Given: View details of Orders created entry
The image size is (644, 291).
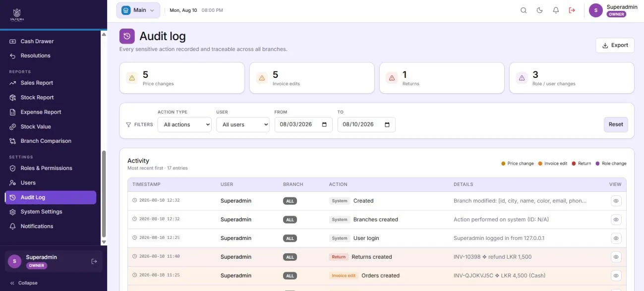Looking at the screenshot, I should click(x=616, y=276).
